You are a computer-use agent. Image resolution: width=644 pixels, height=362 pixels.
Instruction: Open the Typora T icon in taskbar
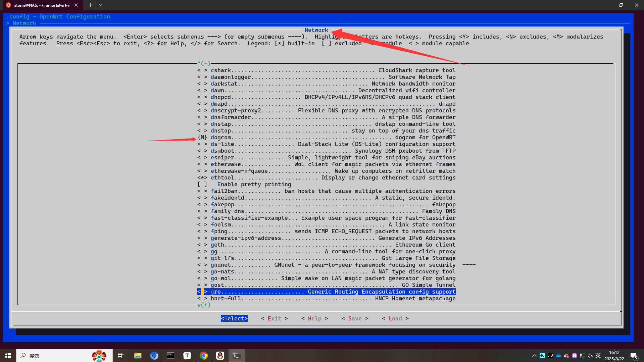tap(187, 356)
